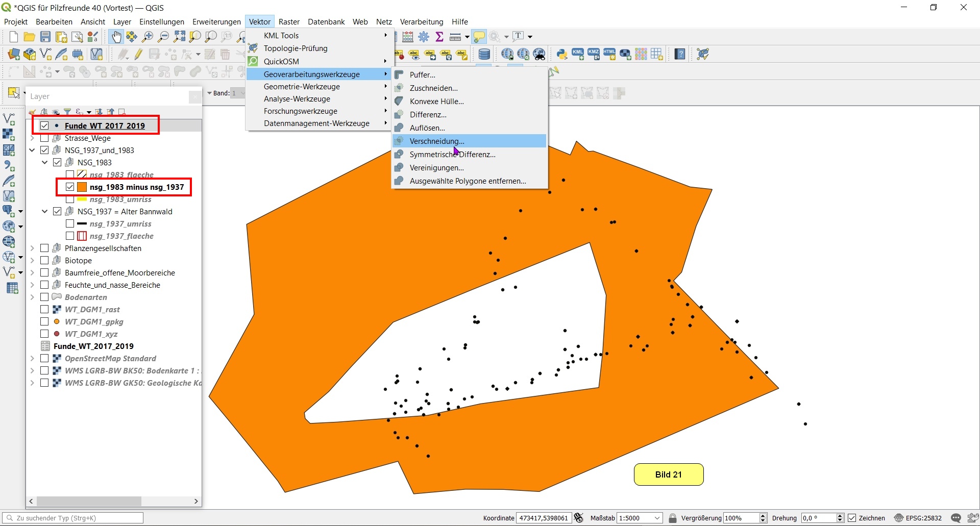Open the Python console from toolbar
The image size is (980, 526).
click(562, 54)
